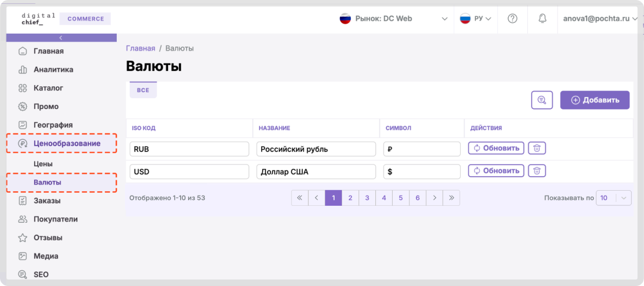Click the Доллар США name field

click(x=316, y=172)
